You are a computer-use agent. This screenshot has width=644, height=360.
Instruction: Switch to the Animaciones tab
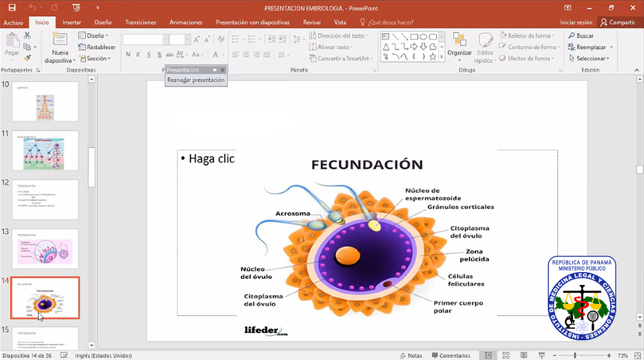click(x=186, y=22)
